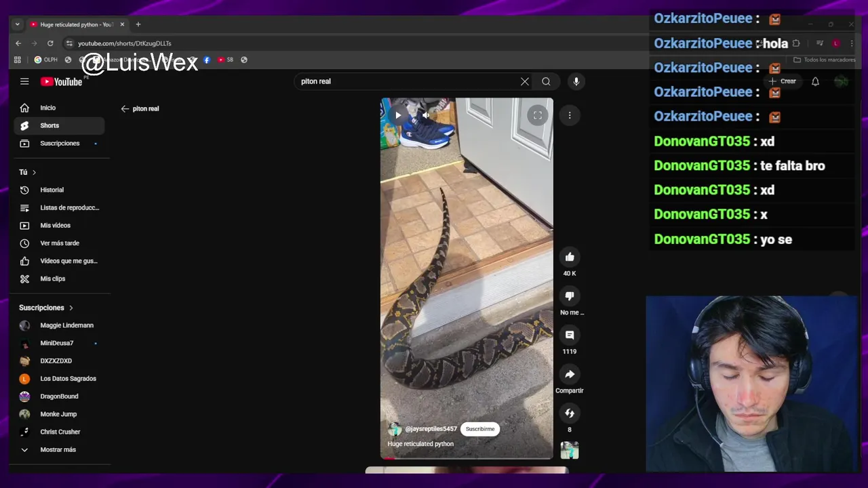Dislike the Short (No me gusta)
The image size is (868, 488).
coord(570,296)
